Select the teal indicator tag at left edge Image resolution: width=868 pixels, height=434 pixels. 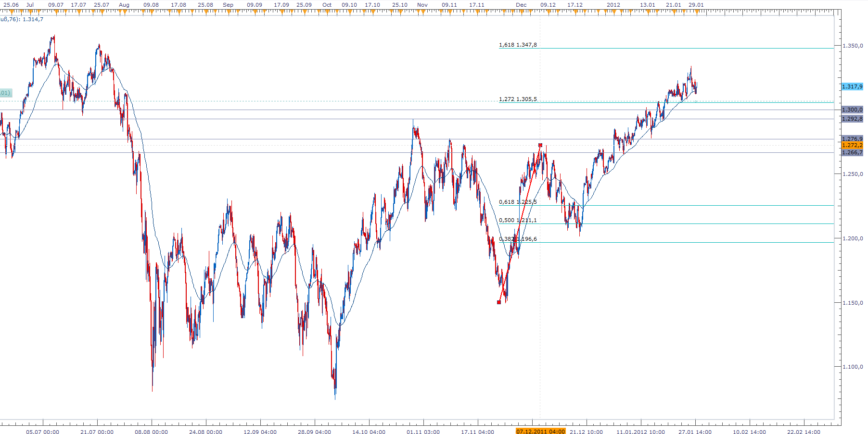[5, 93]
